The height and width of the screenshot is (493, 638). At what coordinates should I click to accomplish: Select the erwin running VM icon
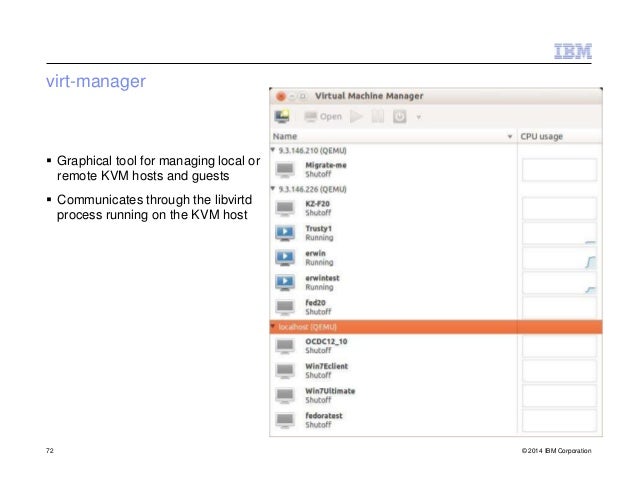tap(285, 257)
